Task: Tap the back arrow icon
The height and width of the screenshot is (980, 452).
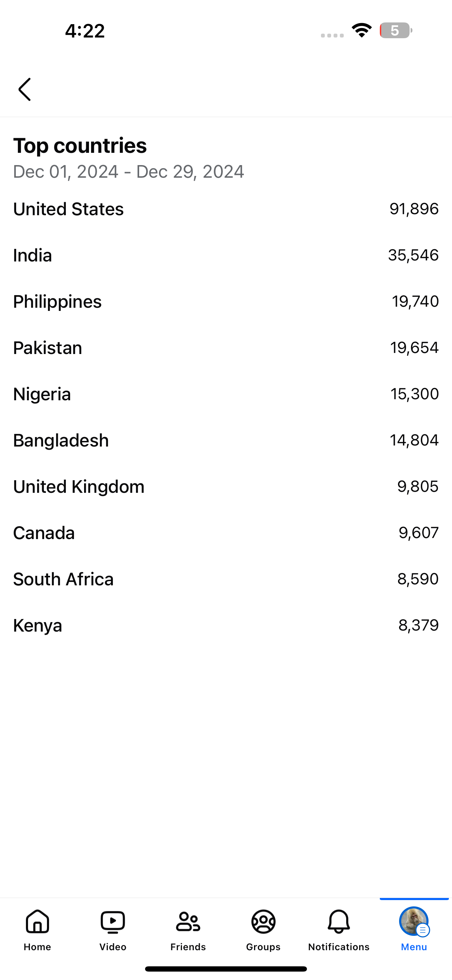Action: (25, 89)
